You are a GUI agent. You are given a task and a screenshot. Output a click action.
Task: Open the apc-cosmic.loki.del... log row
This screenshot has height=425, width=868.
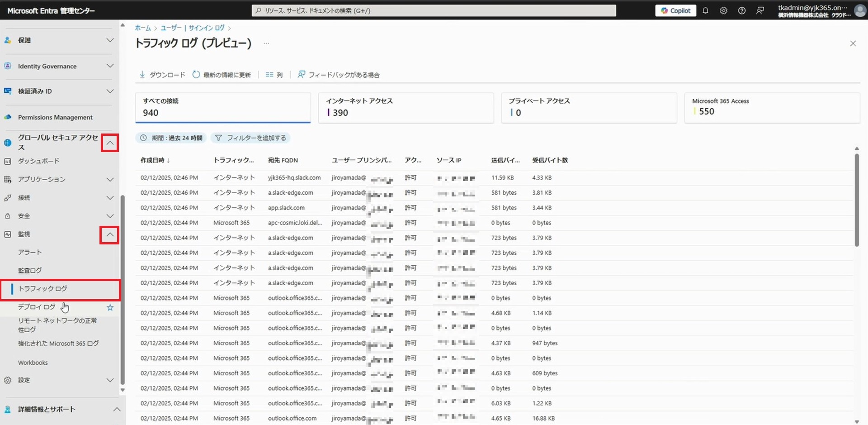494,223
